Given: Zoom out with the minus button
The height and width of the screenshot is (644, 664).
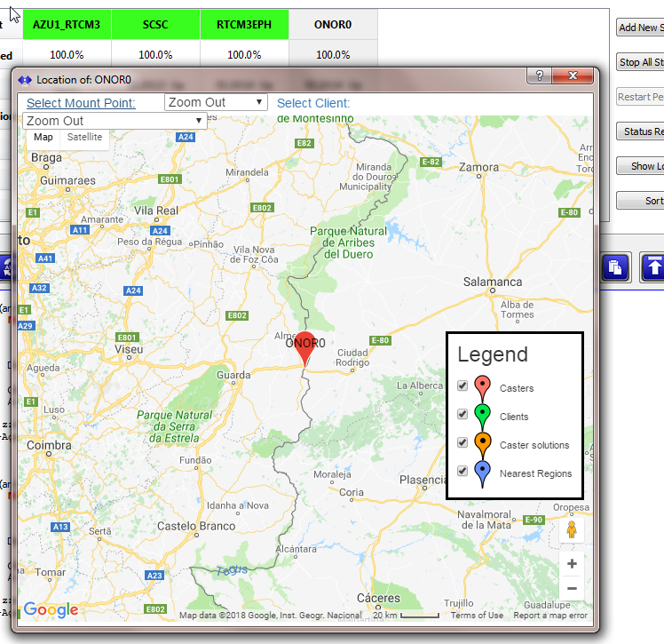Looking at the screenshot, I should [x=572, y=588].
